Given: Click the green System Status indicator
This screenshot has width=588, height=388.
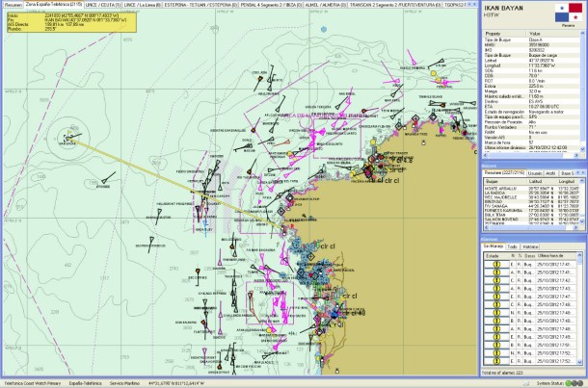Looking at the screenshot, I should click(x=569, y=383).
